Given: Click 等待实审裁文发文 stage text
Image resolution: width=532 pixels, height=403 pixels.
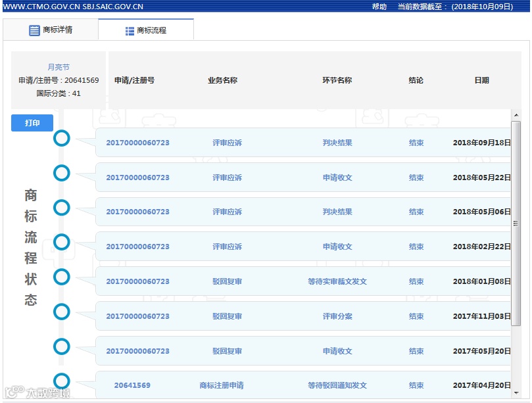Looking at the screenshot, I should (337, 281).
